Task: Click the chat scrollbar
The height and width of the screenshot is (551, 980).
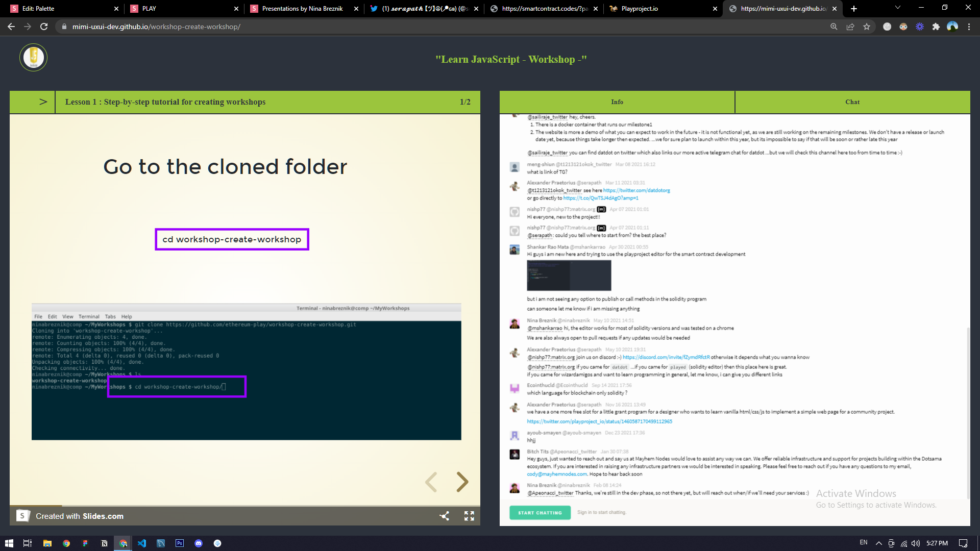Action: click(x=968, y=413)
